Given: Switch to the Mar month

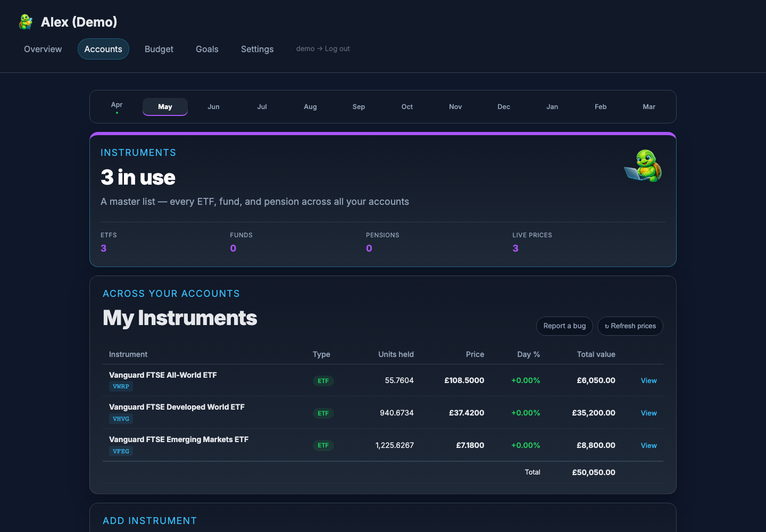Looking at the screenshot, I should pyautogui.click(x=649, y=106).
